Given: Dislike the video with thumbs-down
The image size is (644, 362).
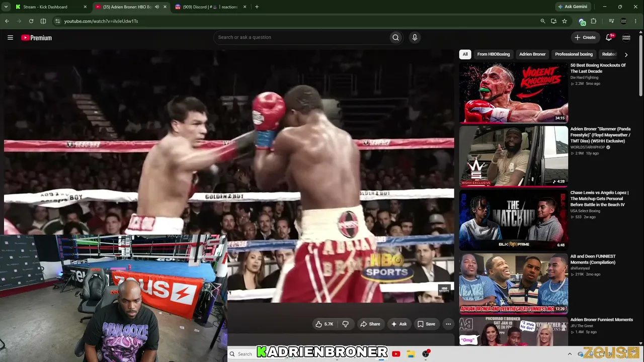Looking at the screenshot, I should [346, 324].
